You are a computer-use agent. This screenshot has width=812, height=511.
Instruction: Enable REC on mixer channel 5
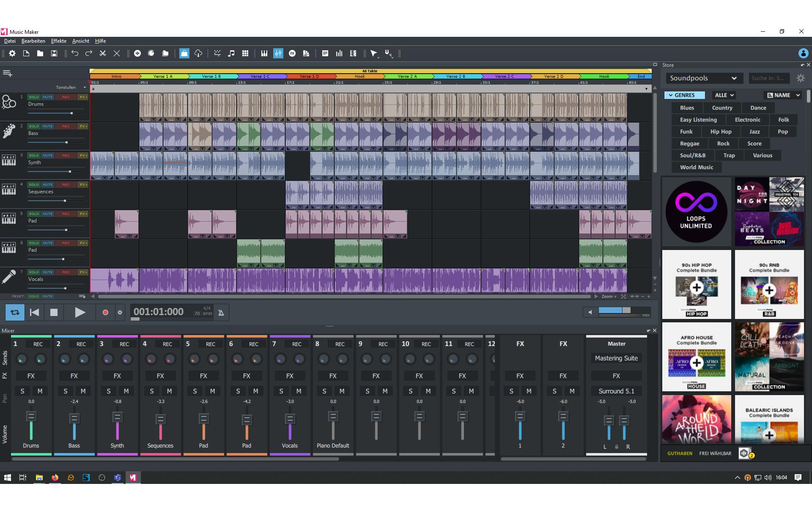point(211,344)
